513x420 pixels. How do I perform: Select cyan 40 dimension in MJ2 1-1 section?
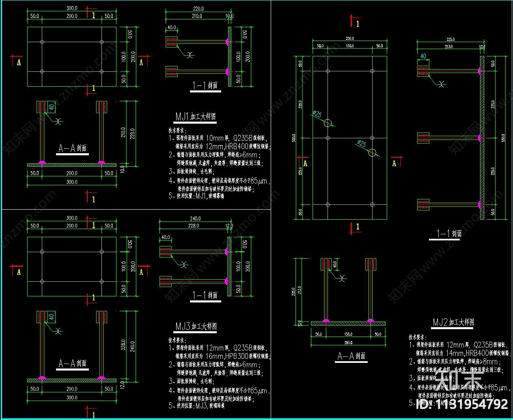(x=423, y=56)
